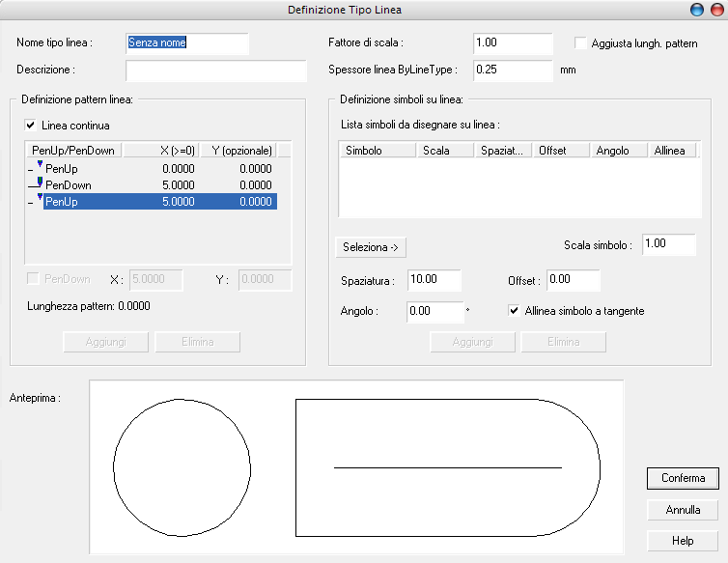Click Aggiungi under pattern definition

click(x=106, y=342)
